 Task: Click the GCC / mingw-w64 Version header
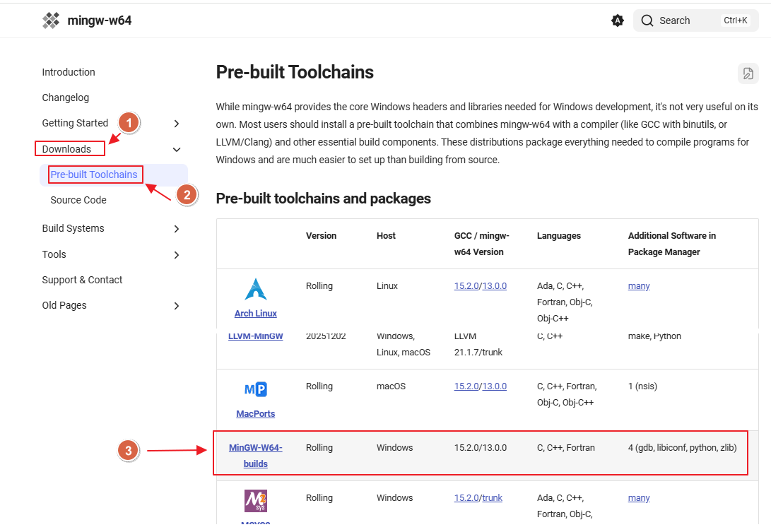[481, 244]
